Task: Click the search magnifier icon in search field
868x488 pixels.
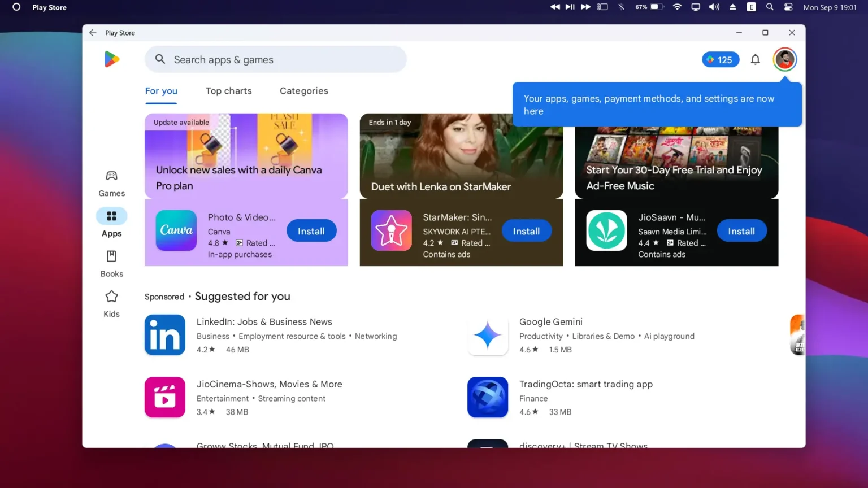Action: pyautogui.click(x=160, y=59)
